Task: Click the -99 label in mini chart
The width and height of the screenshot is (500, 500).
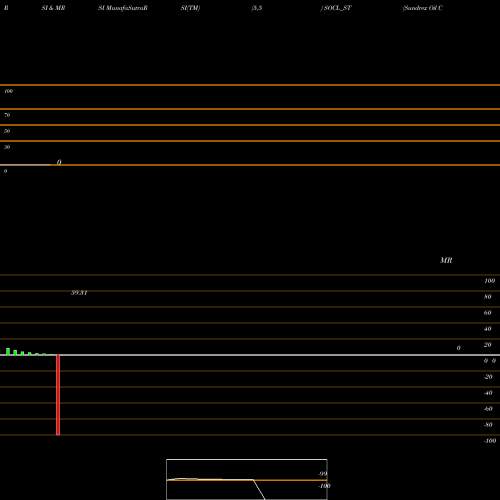Action: [x=322, y=474]
